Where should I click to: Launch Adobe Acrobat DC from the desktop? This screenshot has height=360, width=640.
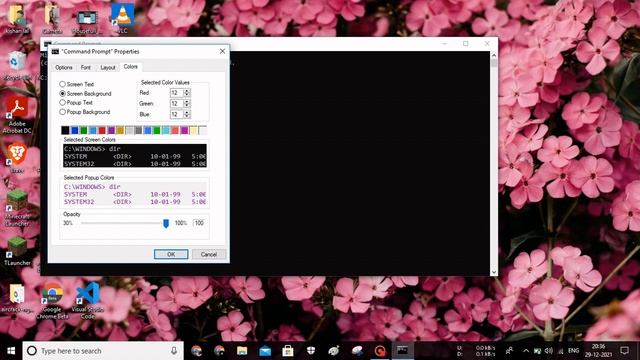tap(17, 115)
